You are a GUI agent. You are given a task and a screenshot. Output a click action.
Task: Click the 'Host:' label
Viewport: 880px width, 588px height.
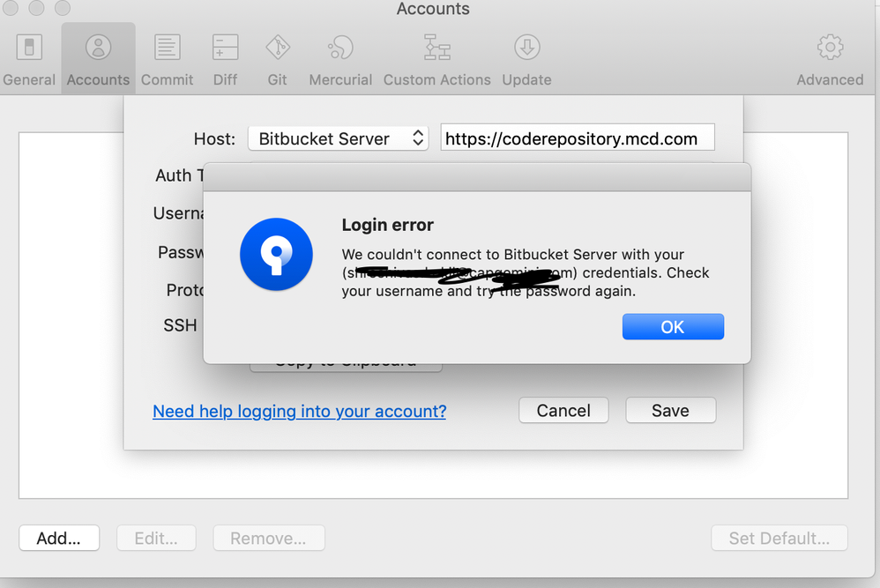(x=214, y=138)
